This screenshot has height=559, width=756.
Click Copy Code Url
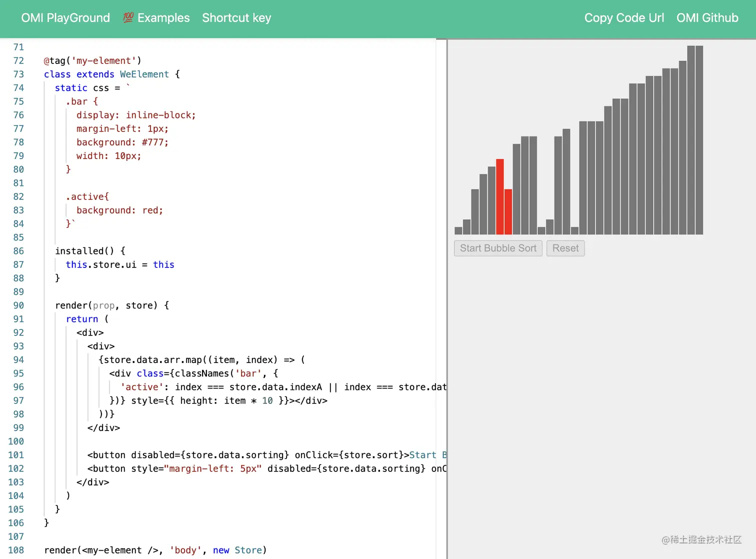[624, 18]
